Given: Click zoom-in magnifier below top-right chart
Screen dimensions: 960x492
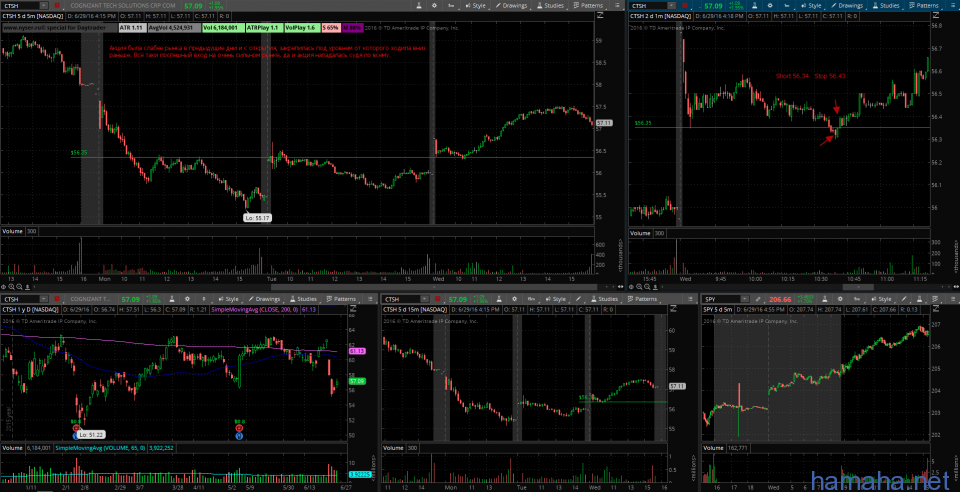Looking at the screenshot, I should 641,286.
